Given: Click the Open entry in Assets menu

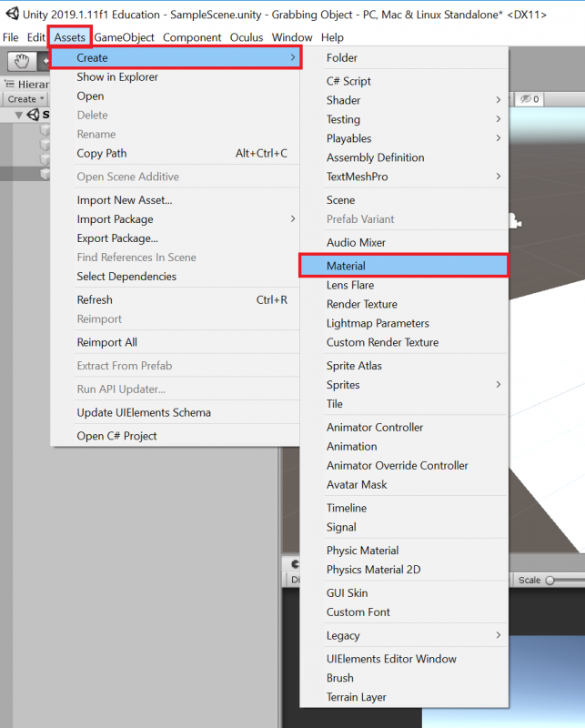Looking at the screenshot, I should pyautogui.click(x=176, y=96).
